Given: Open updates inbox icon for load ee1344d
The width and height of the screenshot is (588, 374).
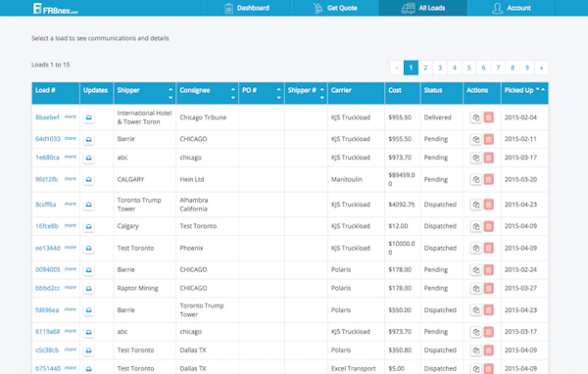Looking at the screenshot, I should (x=88, y=248).
